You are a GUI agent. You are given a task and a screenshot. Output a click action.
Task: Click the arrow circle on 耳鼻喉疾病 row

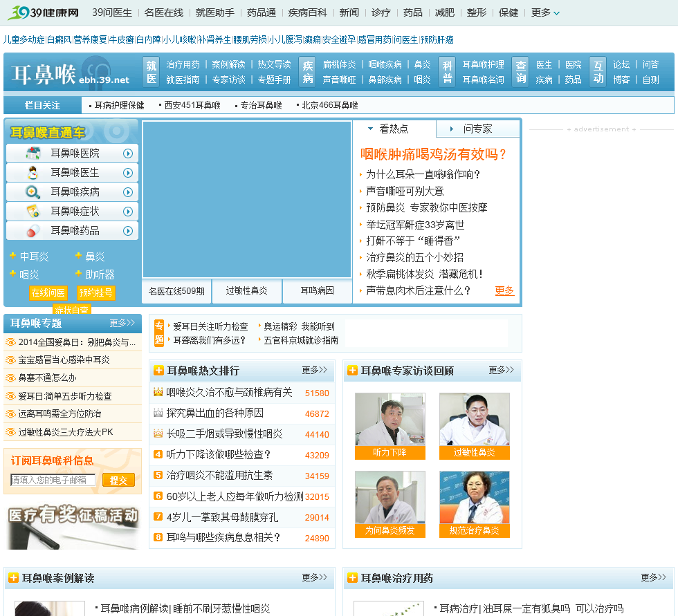(x=128, y=192)
